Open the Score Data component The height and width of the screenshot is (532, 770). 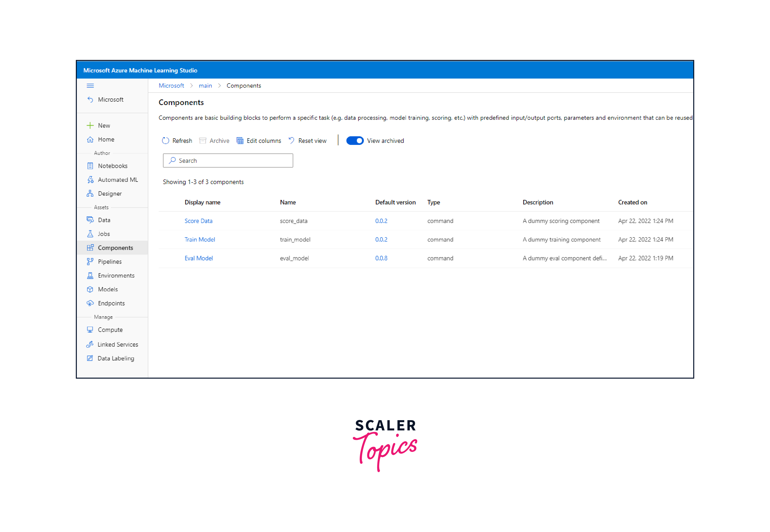[198, 221]
